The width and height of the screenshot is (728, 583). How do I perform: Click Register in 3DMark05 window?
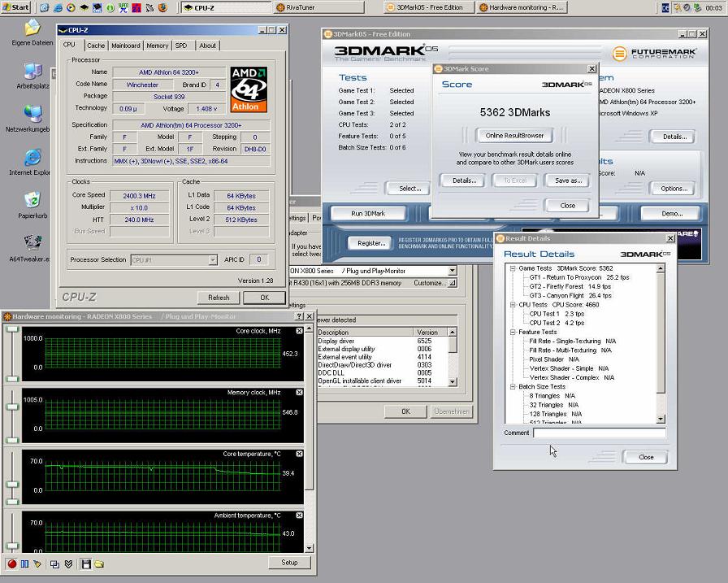point(371,243)
